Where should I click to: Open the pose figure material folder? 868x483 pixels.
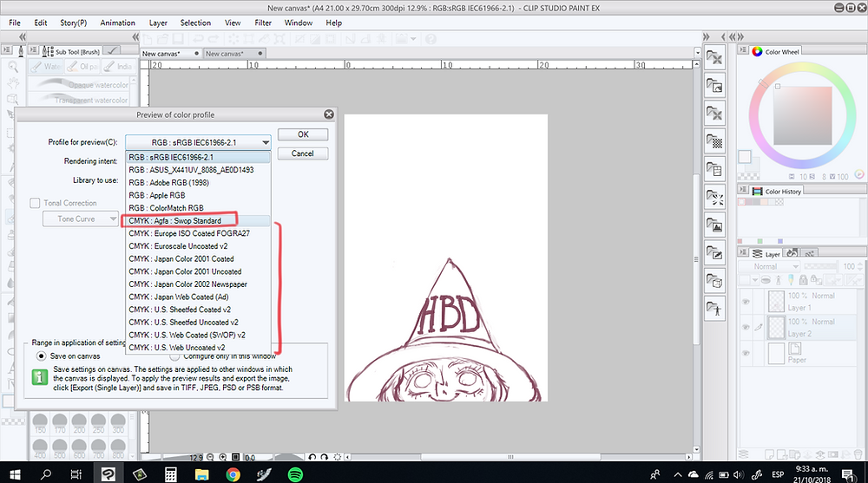(714, 309)
